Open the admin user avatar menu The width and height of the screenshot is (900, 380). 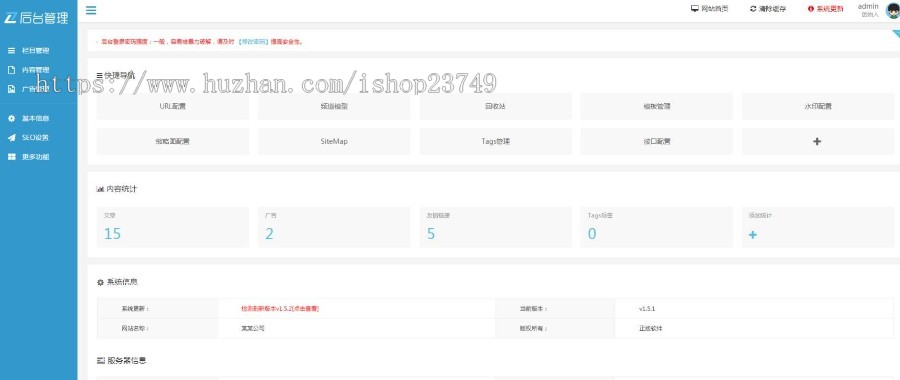[x=893, y=10]
